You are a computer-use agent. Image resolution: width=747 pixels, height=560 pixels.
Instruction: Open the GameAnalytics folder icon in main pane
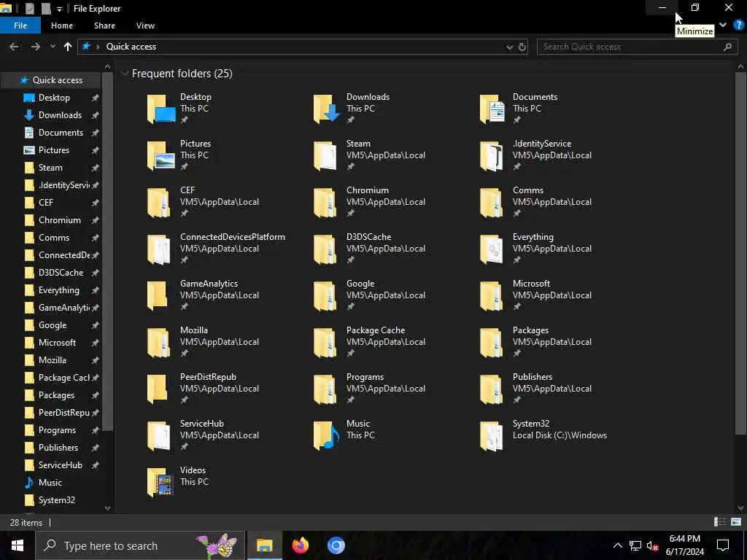click(x=158, y=295)
